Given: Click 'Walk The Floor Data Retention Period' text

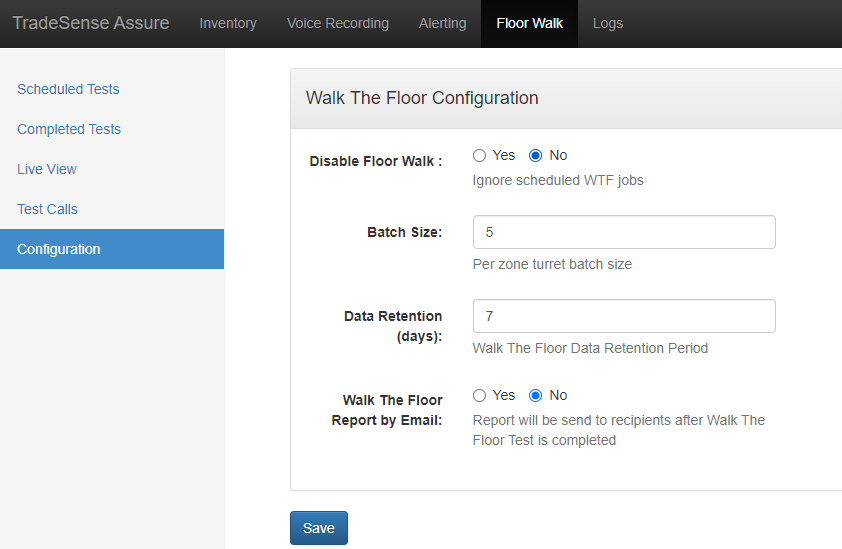Looking at the screenshot, I should click(x=590, y=348).
